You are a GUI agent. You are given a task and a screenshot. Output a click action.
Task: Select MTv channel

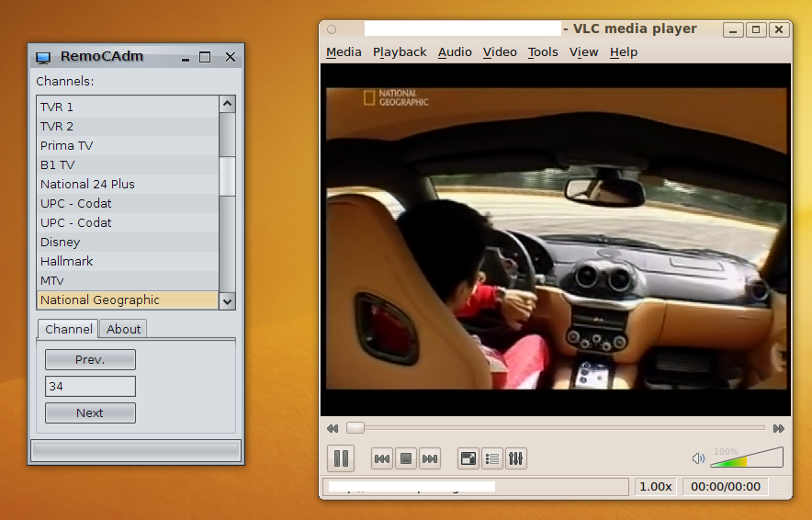pos(128,281)
